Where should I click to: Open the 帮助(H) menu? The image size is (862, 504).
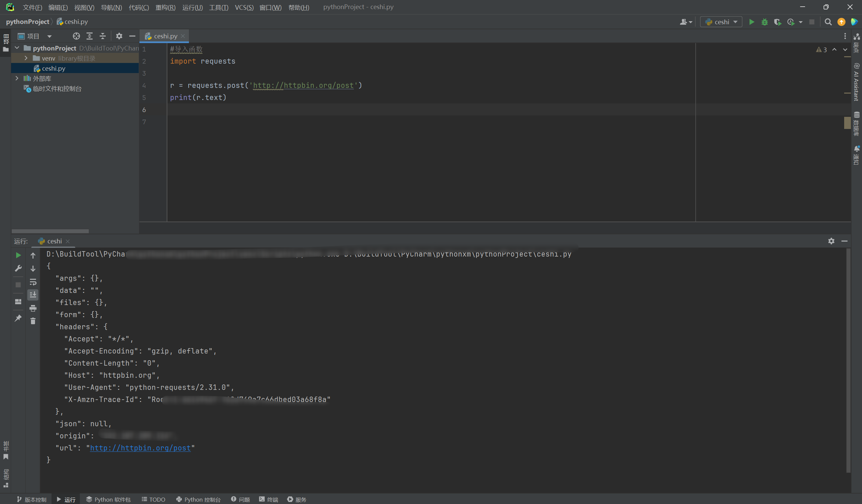click(x=299, y=7)
